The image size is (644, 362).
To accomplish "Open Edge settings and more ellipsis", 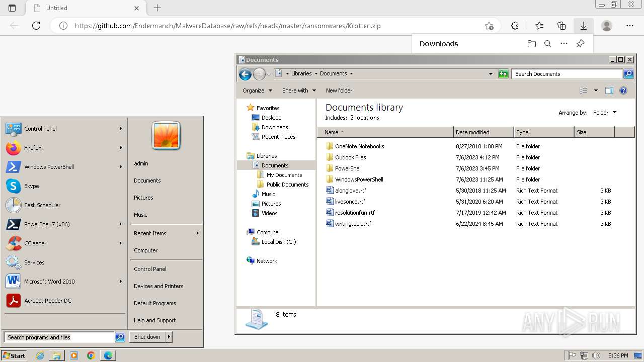I will 630,26.
